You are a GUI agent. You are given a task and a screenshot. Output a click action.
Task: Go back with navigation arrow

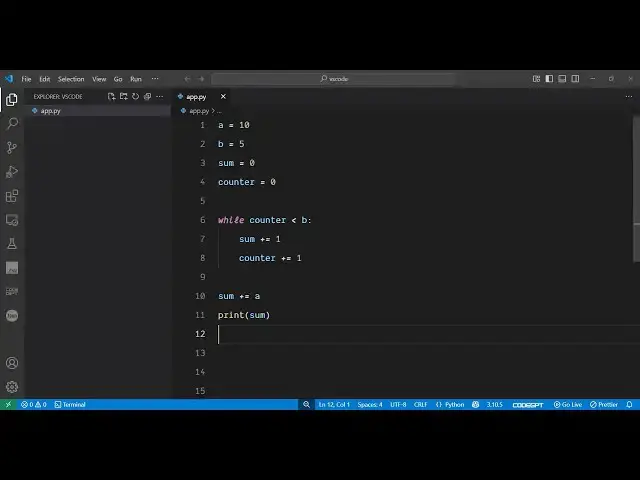[187, 79]
